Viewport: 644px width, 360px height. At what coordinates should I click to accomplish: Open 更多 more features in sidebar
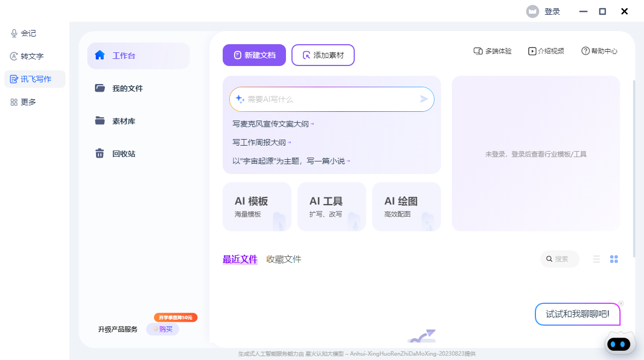click(x=22, y=101)
